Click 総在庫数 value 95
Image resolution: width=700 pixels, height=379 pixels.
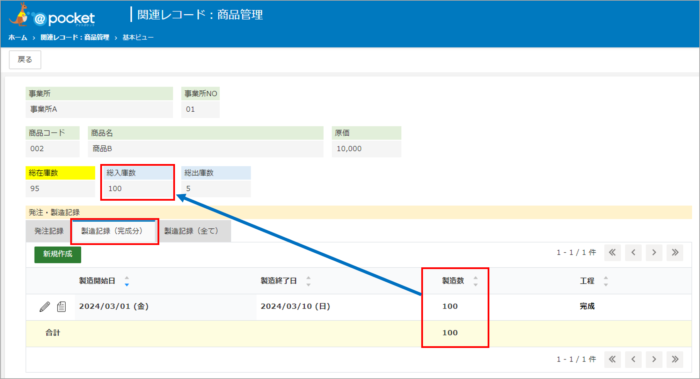point(60,188)
